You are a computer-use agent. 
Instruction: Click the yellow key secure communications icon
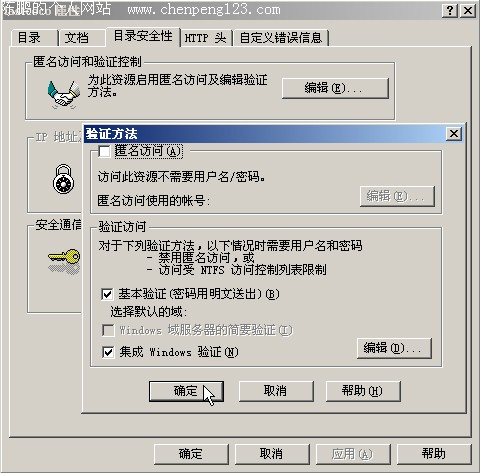tap(64, 262)
